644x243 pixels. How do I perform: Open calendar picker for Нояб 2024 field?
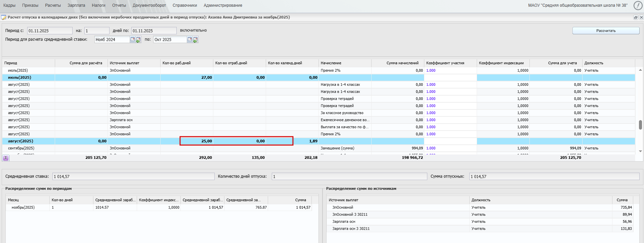(133, 39)
